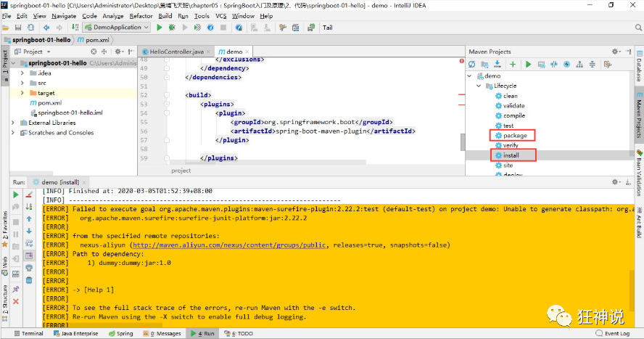Jump down the stack trace arrow
The image size is (644, 339).
(29, 232)
